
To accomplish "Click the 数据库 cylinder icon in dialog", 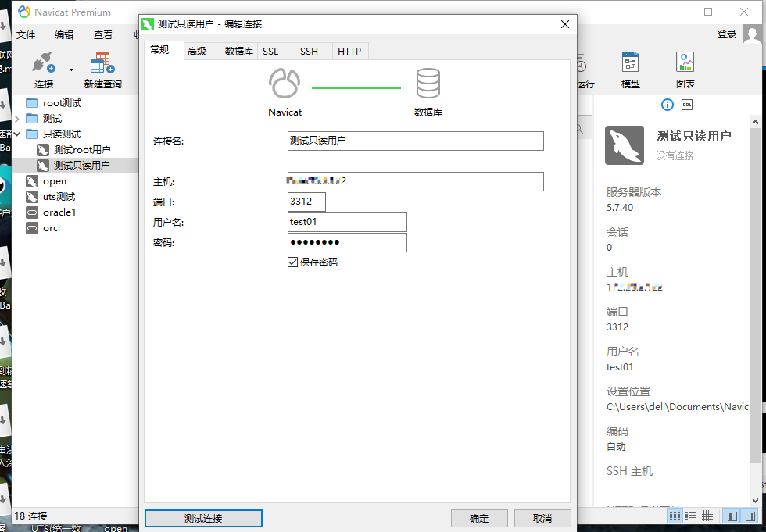I will (428, 83).
